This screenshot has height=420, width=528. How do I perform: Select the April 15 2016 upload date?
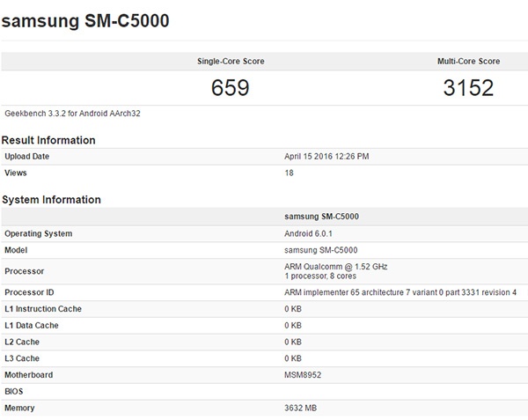click(326, 157)
